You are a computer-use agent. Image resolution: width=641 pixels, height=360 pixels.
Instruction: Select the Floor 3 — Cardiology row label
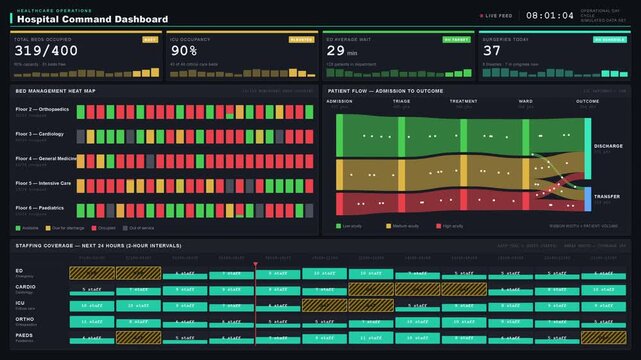40,134
